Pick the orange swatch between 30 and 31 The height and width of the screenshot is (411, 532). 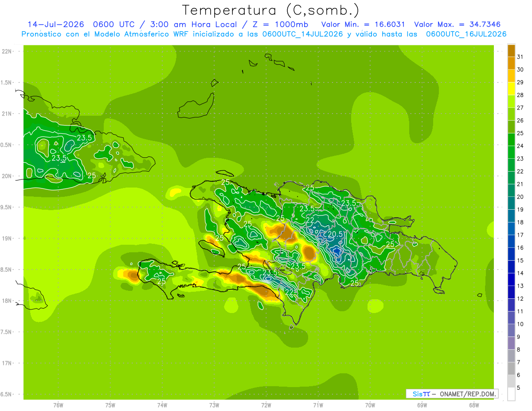pos(511,63)
